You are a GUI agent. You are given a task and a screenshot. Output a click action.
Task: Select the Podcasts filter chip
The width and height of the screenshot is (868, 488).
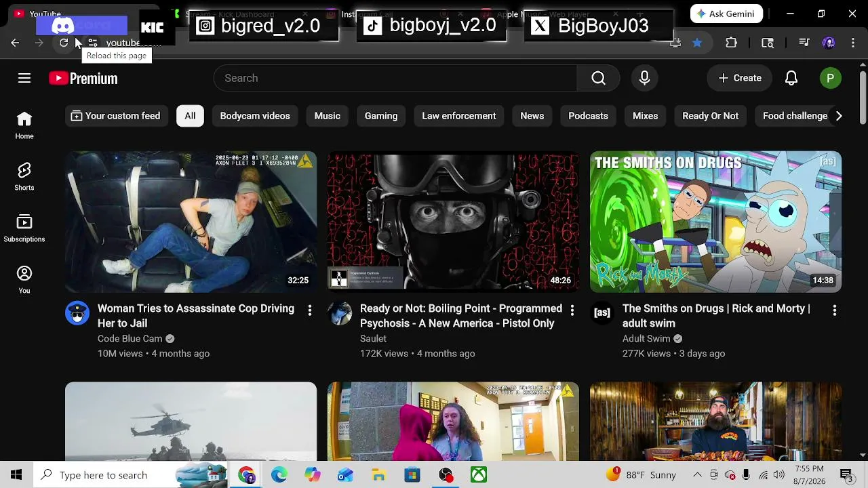click(x=588, y=116)
